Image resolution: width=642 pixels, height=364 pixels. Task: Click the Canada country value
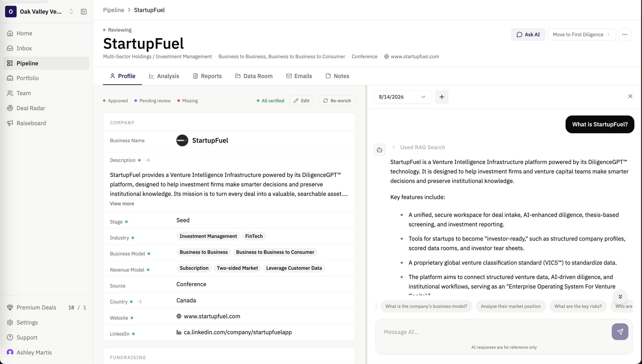click(186, 300)
